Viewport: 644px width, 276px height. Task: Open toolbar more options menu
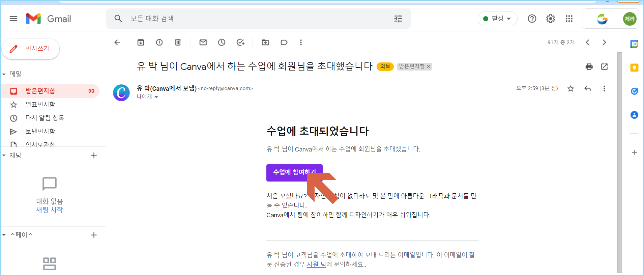[x=301, y=42]
